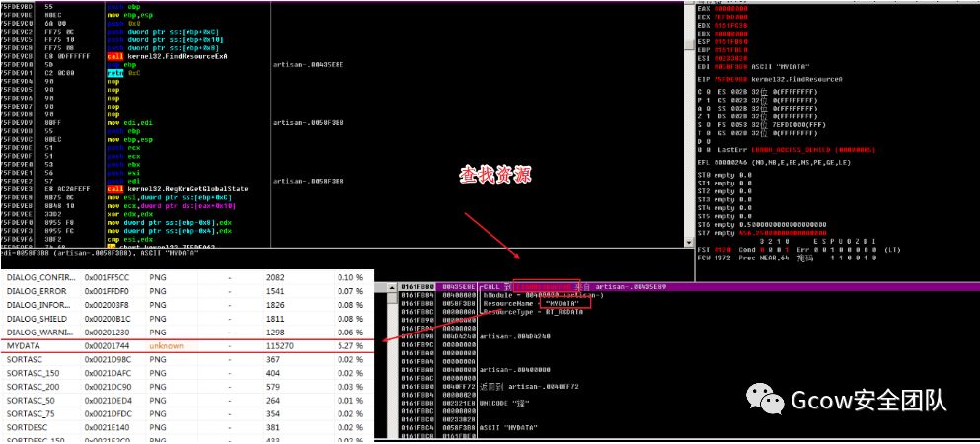Select the DIALOG_SHIELD resource row
Screen dimensions: 980x444
point(187,319)
